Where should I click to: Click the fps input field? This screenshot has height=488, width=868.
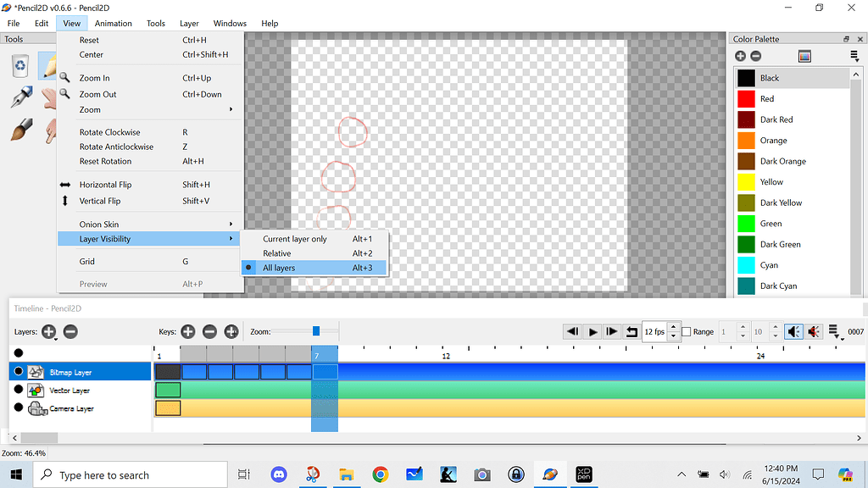point(655,331)
